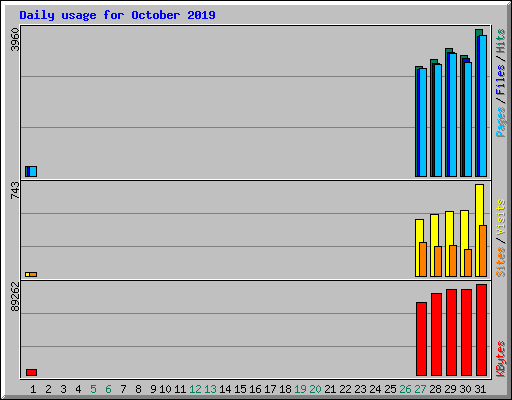
Task: Click green weekend day number 13
Action: (210, 389)
